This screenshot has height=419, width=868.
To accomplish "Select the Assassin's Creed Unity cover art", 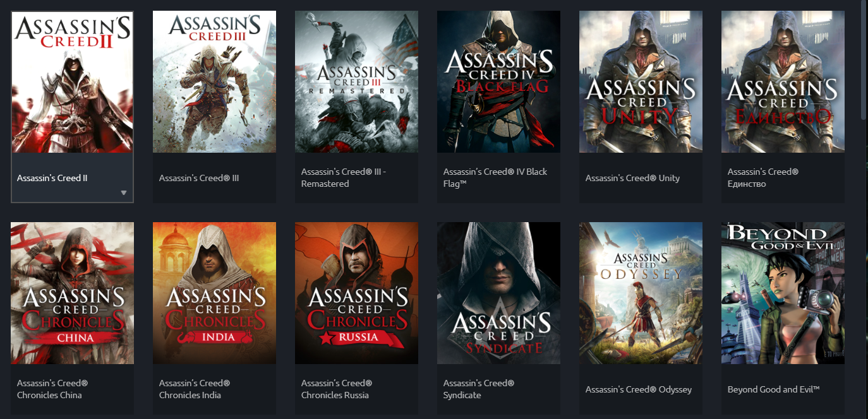I will pyautogui.click(x=641, y=82).
